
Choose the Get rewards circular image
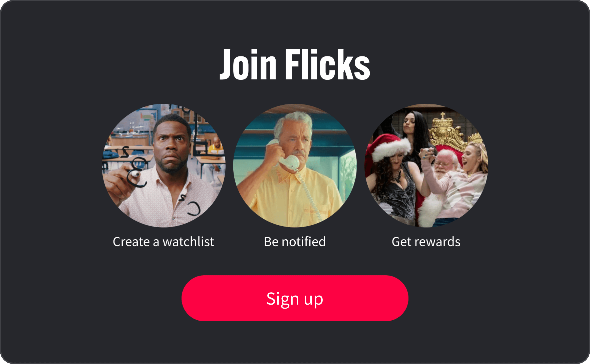click(426, 165)
